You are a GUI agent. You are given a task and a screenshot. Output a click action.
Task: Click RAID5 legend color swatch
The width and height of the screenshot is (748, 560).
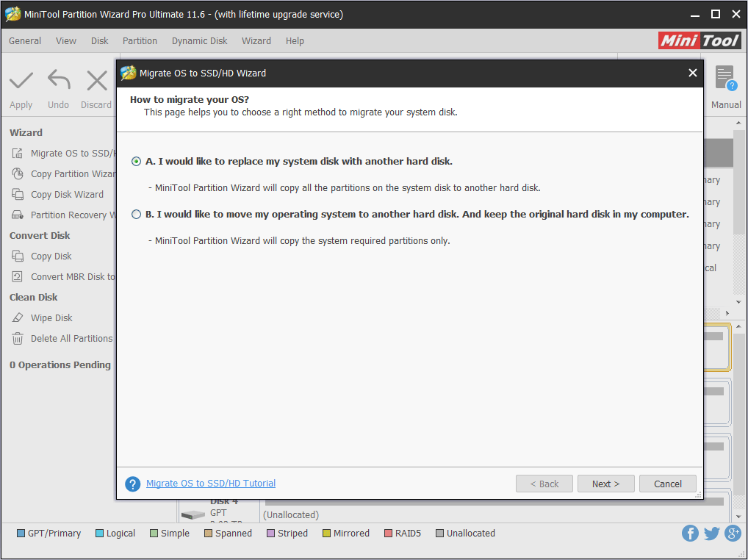[x=388, y=534]
